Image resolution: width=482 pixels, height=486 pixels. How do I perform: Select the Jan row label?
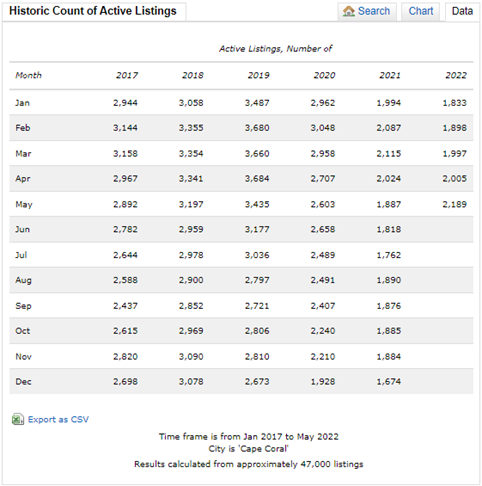click(22, 103)
